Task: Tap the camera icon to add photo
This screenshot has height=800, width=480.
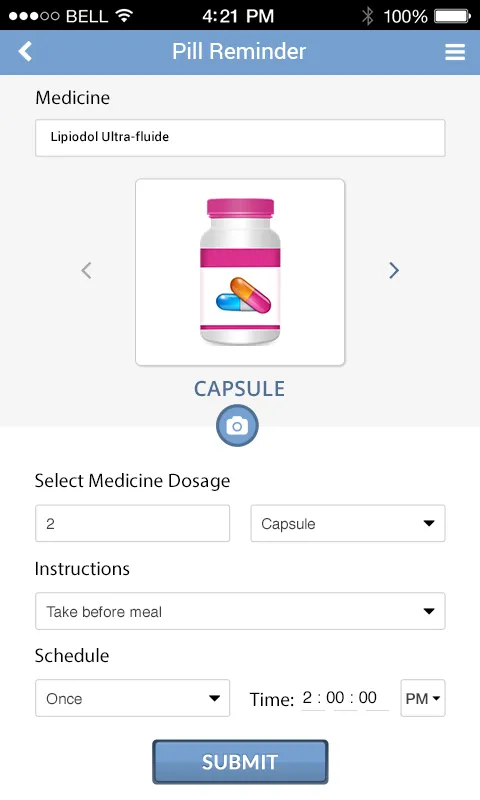Action: (x=237, y=426)
